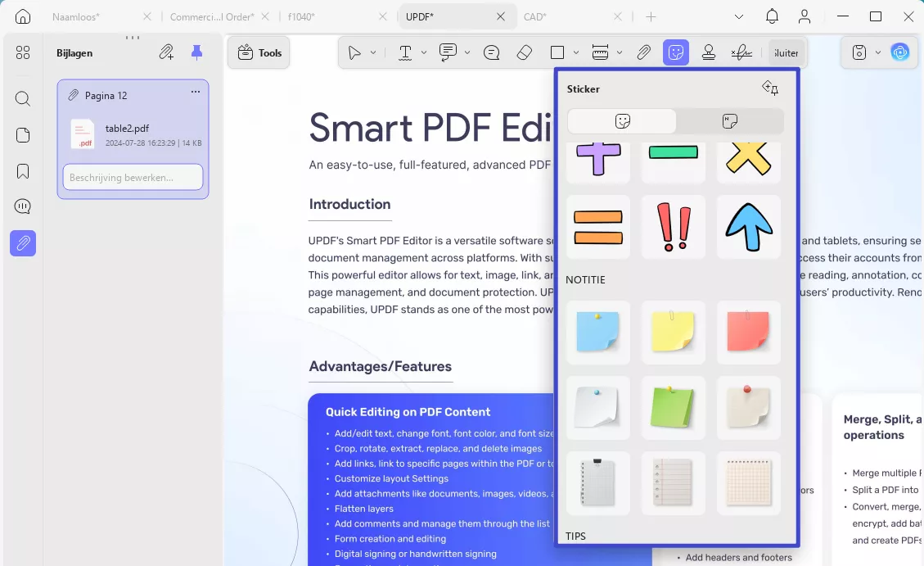Toggle the pin icon in Bijlagen header
This screenshot has width=924, height=566.
coord(196,52)
